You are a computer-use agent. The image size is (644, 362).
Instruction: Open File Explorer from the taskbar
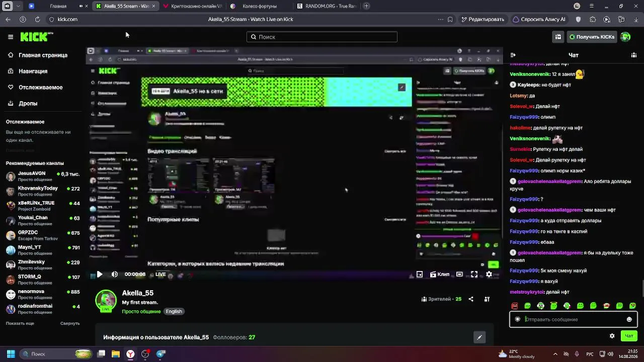[116, 354]
